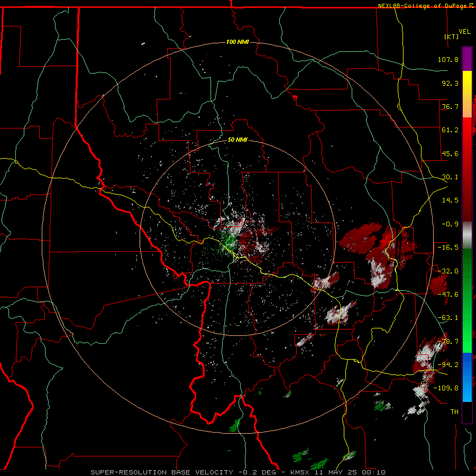
Task: Click the -94.2 velocity scale value
Action: (x=448, y=365)
